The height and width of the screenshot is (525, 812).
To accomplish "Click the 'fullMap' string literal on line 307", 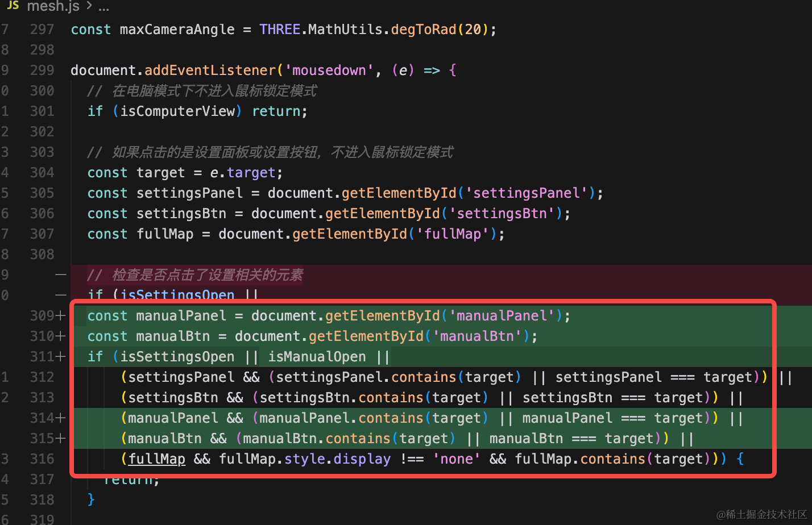I will tap(452, 234).
